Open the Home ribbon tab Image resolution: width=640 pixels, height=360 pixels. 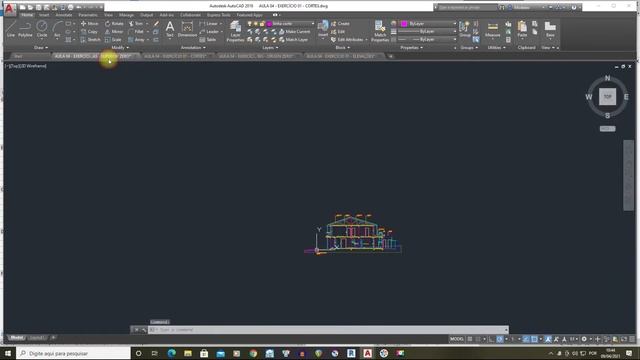(27, 15)
